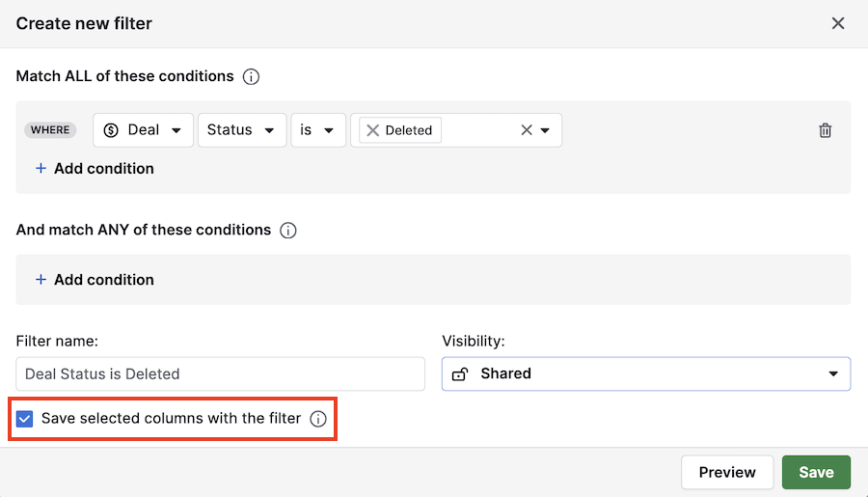Click the trash icon to delete condition
Viewport: 868px width, 497px height.
pyautogui.click(x=825, y=130)
